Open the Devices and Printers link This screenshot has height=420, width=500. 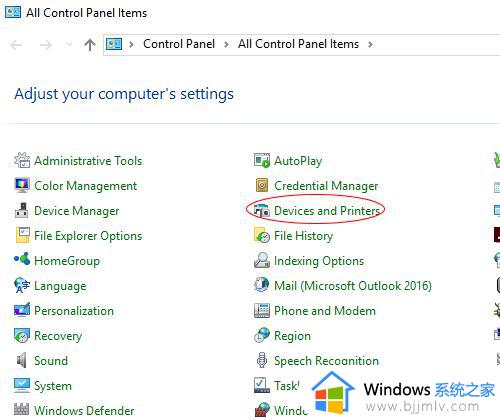pyautogui.click(x=327, y=211)
